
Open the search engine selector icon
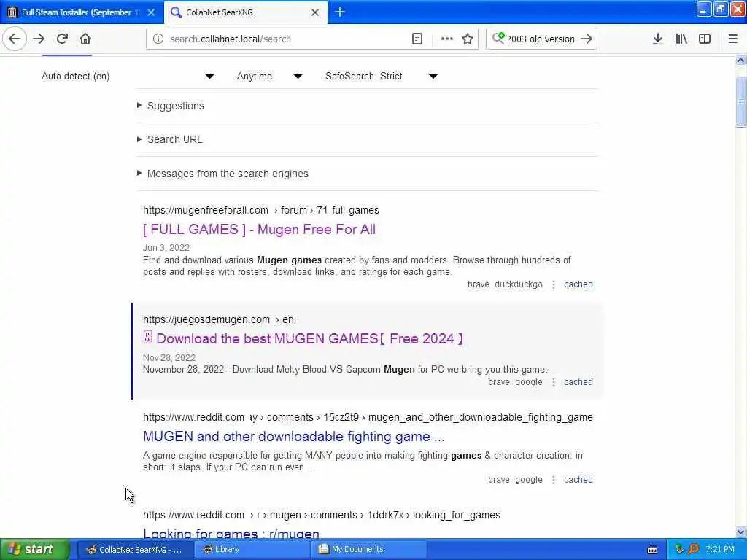[x=498, y=38]
